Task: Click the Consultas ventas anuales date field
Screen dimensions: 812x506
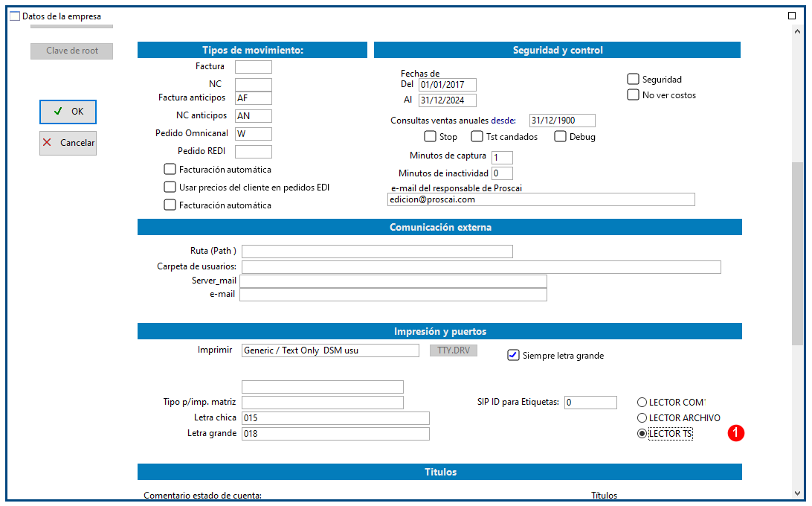Action: [x=562, y=121]
